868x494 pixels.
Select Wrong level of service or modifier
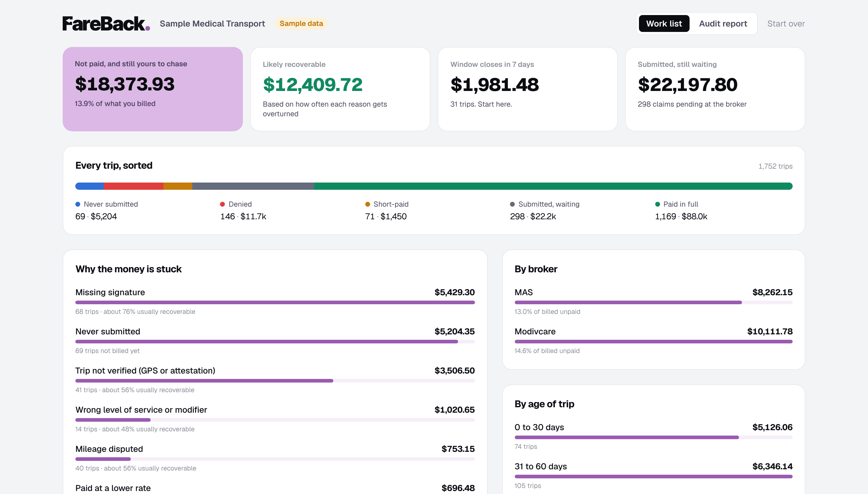tap(275, 419)
